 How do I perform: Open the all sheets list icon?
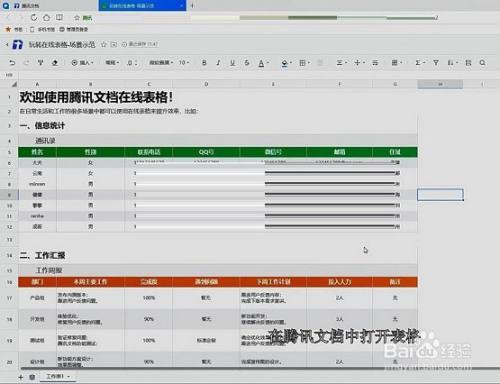tap(32, 377)
